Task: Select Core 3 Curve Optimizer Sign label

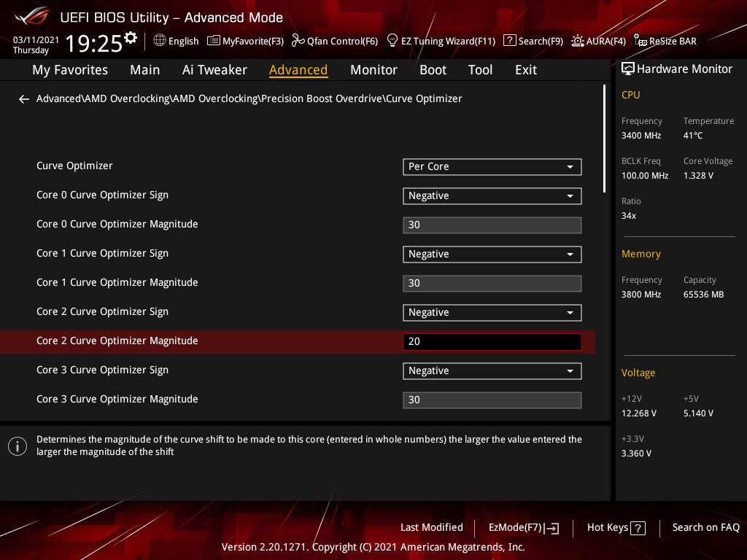Action: (x=102, y=370)
